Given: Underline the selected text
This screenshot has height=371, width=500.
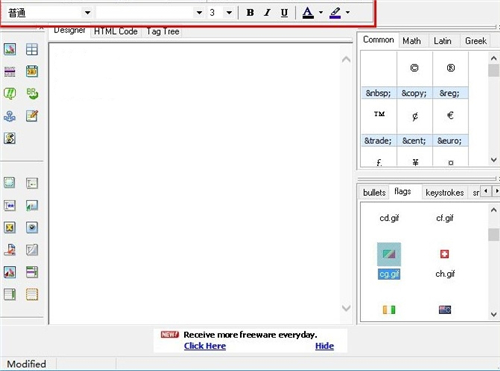Looking at the screenshot, I should coord(284,13).
